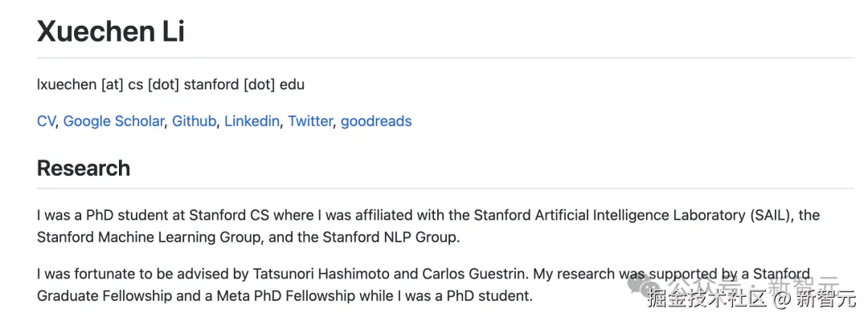Open the Linkedin profile link
Screen dimensions: 868x321
[252, 121]
